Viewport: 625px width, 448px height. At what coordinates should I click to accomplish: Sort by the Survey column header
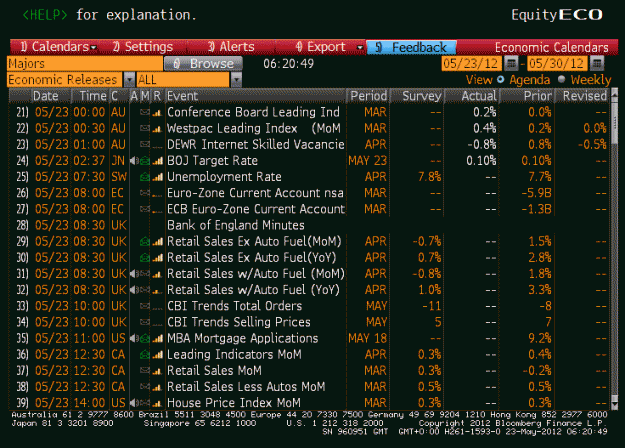click(422, 96)
